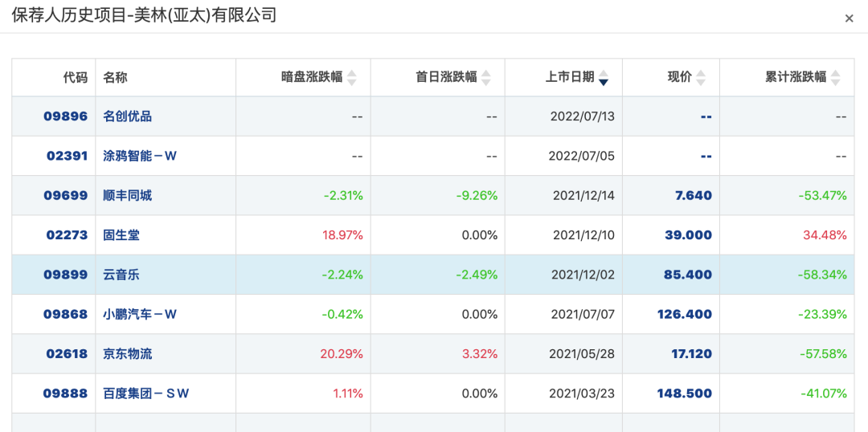The width and height of the screenshot is (868, 432).
Task: Click grey-market change 1.11%
Action: [348, 393]
